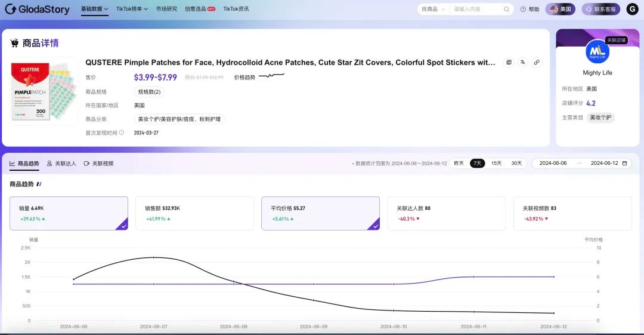Switch region via 美国 flag button

pos(560,9)
